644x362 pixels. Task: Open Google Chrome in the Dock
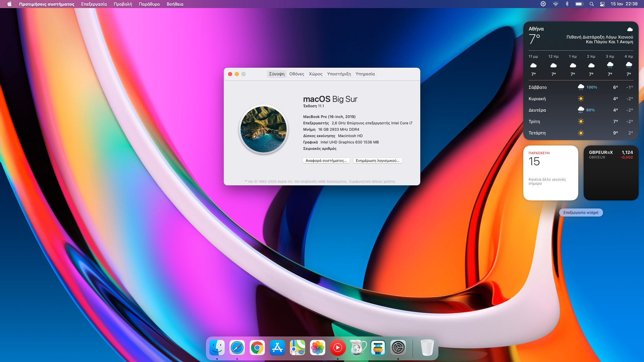[257, 348]
